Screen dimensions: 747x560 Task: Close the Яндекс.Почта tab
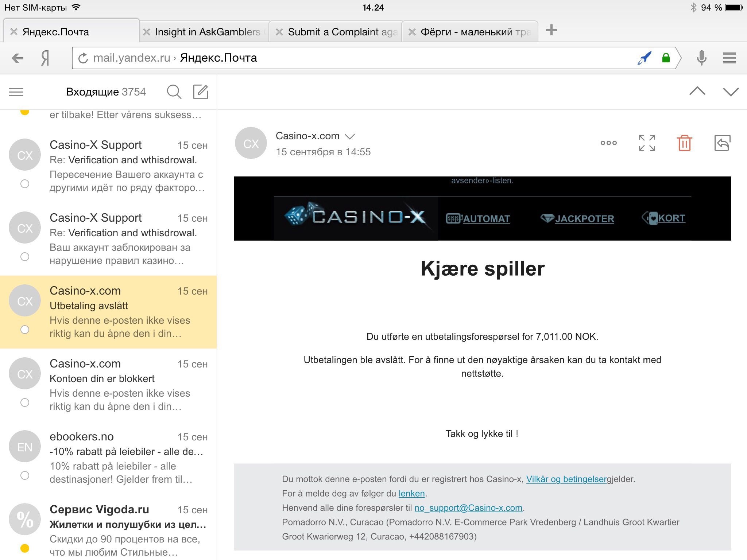click(x=14, y=32)
